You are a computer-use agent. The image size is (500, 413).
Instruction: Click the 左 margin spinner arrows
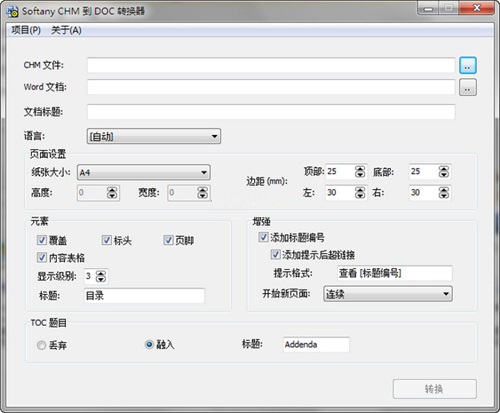pyautogui.click(x=360, y=193)
